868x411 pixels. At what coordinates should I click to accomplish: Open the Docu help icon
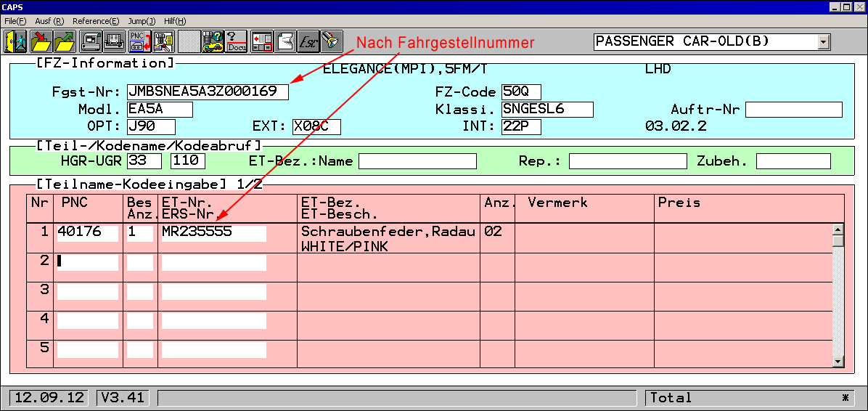click(x=237, y=41)
